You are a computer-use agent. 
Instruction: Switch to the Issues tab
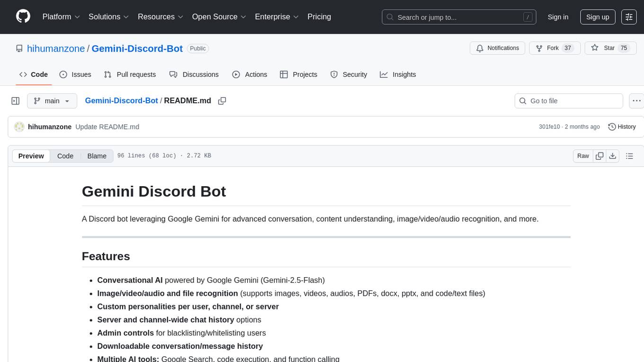click(x=75, y=74)
